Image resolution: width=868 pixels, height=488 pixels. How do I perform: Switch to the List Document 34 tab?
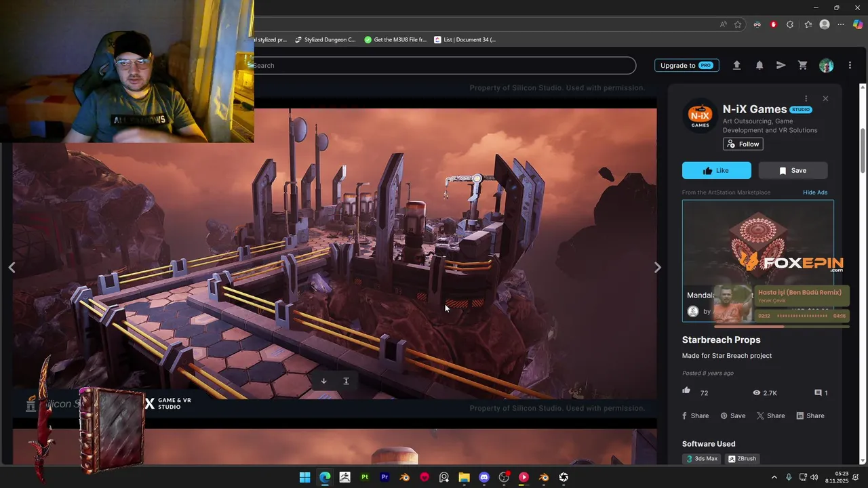(465, 40)
